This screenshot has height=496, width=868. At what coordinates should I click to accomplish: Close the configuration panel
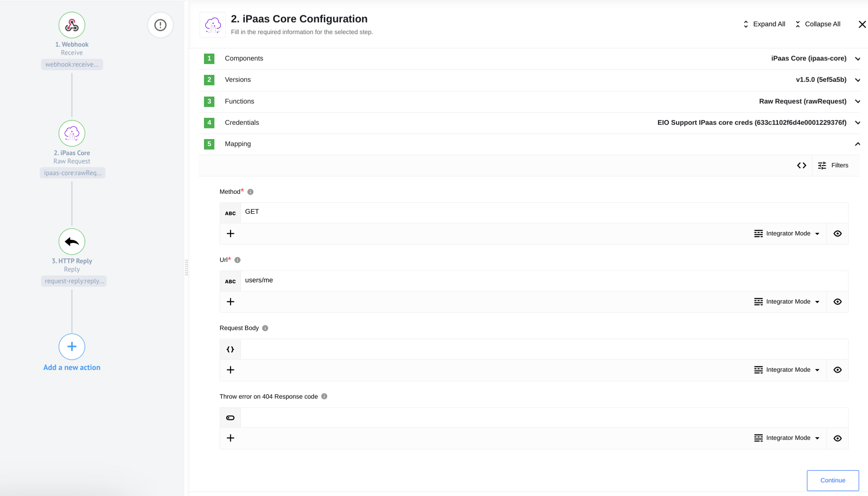pos(862,24)
